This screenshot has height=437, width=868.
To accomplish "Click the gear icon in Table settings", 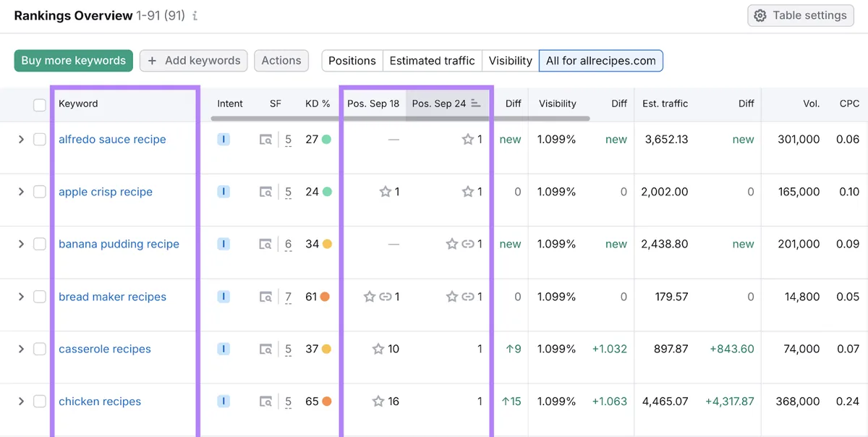I will pyautogui.click(x=760, y=15).
